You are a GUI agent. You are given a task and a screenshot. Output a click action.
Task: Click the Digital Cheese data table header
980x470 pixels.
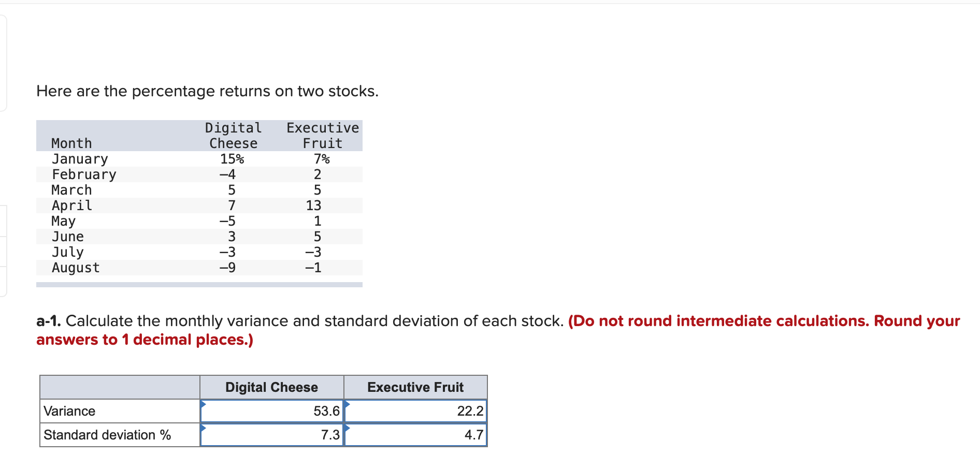[233, 136]
